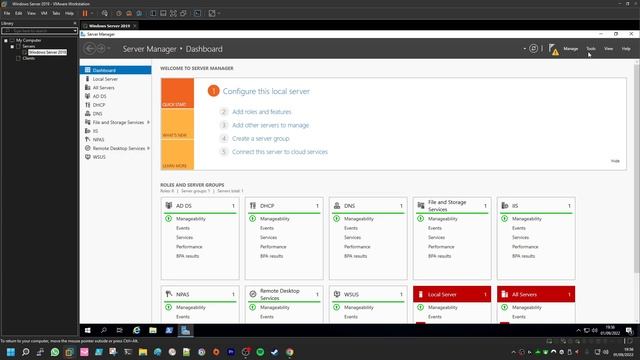Click Add other servers to manage link
Viewport: 640px width, 360px height.
pyautogui.click(x=270, y=125)
